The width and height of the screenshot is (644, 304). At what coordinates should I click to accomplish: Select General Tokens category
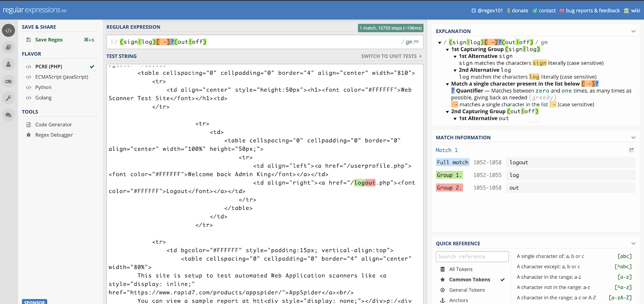466,290
